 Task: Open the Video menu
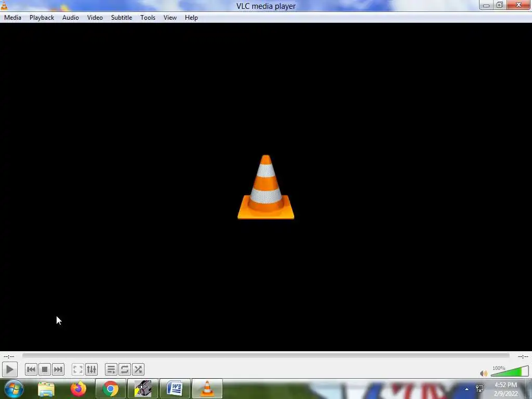95,18
